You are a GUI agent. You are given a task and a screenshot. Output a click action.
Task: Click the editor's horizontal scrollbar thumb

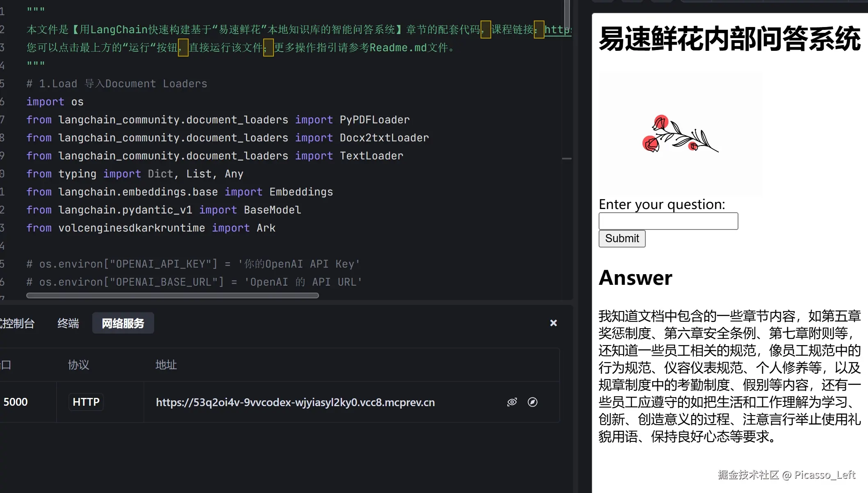pyautogui.click(x=172, y=295)
